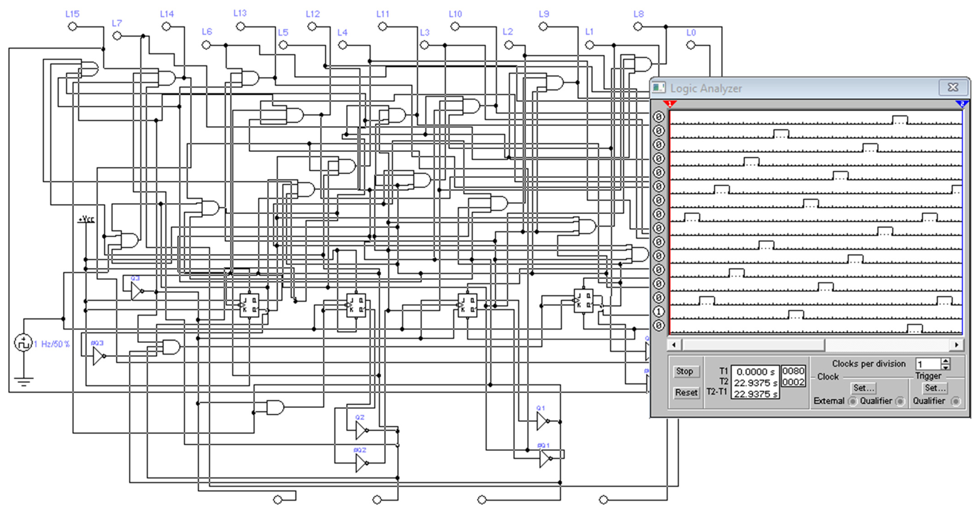Select the L15 probe terminal
Image resolution: width=980 pixels, height=511 pixels.
pos(72,26)
